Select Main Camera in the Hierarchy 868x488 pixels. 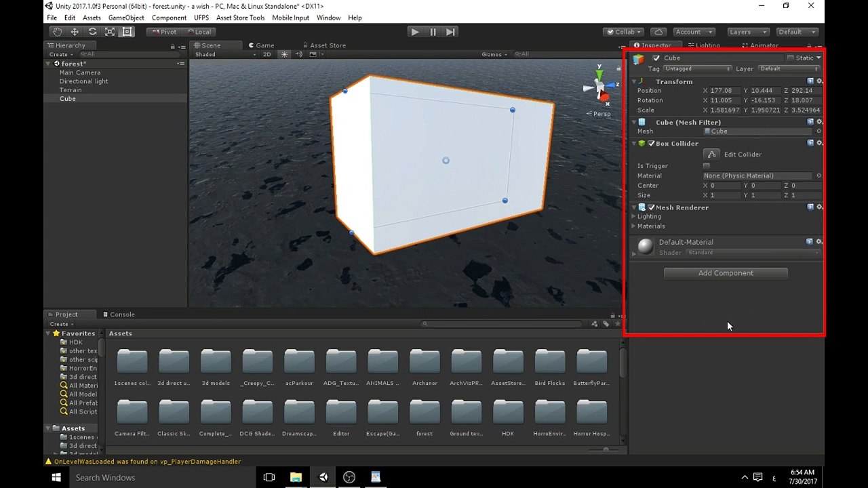click(x=80, y=73)
